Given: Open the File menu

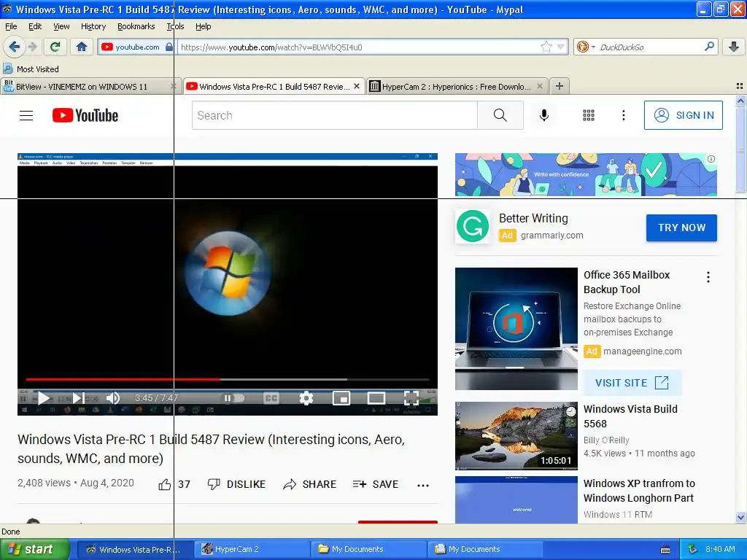Looking at the screenshot, I should tap(11, 26).
